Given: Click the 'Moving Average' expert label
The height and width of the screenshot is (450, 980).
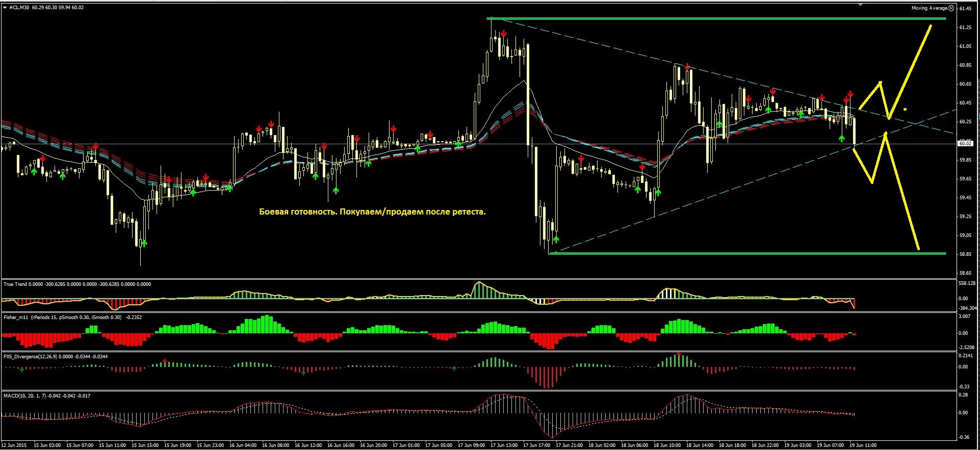Looking at the screenshot, I should 930,8.
